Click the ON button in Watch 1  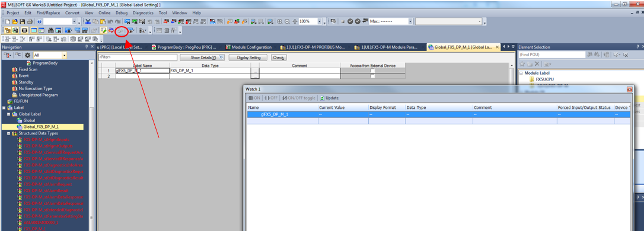point(254,98)
